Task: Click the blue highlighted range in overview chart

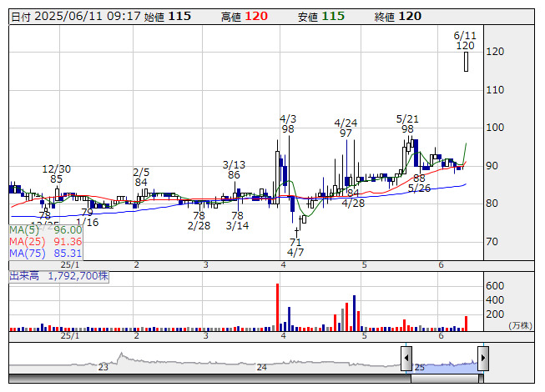Action: click(445, 366)
